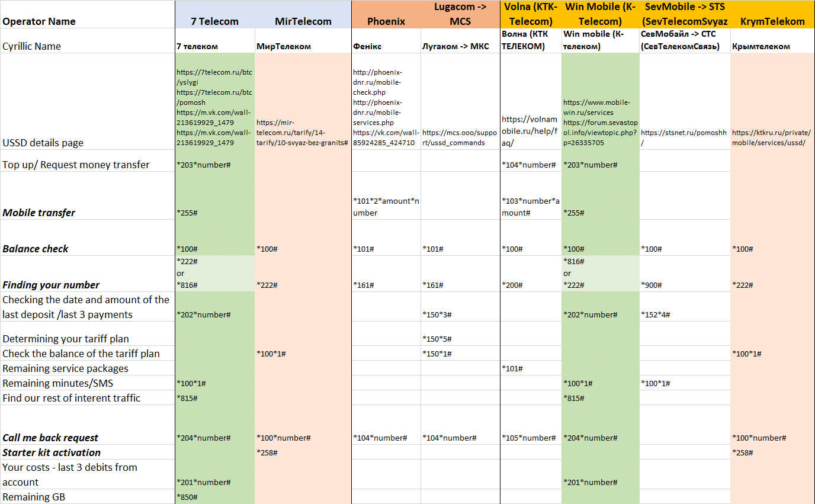Select KrymTelekom's '*258#' cell

pos(772,452)
